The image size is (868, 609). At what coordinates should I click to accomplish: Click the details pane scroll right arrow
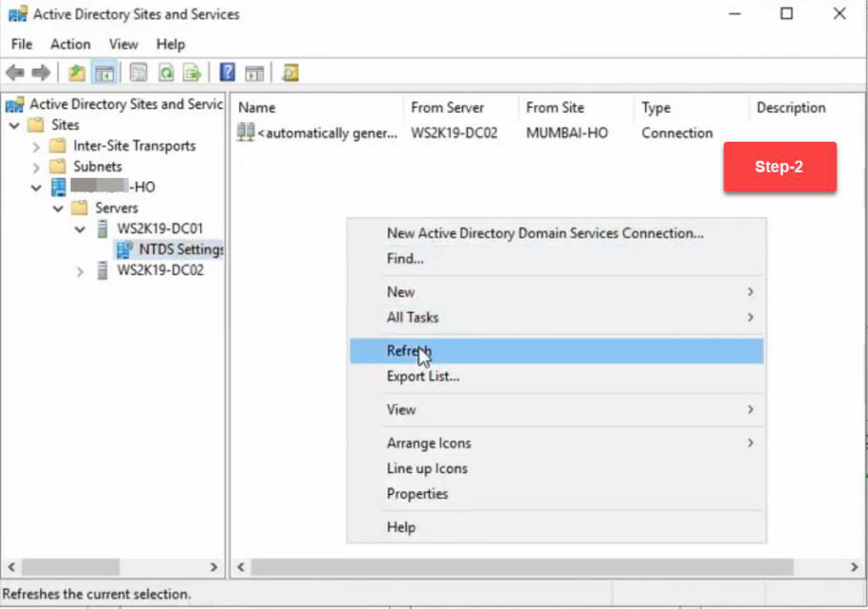(855, 567)
